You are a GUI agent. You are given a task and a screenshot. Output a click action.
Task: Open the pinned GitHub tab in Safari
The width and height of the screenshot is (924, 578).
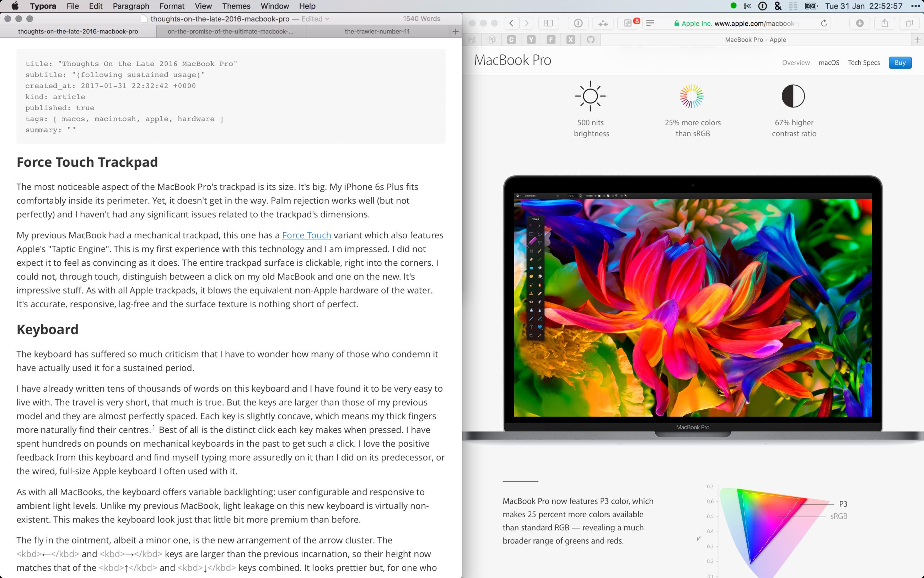click(x=590, y=39)
